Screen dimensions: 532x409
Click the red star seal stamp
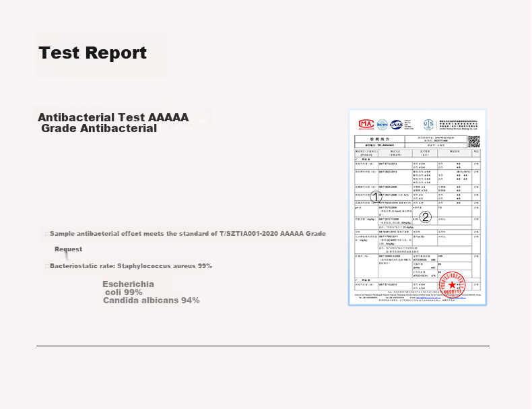click(452, 285)
